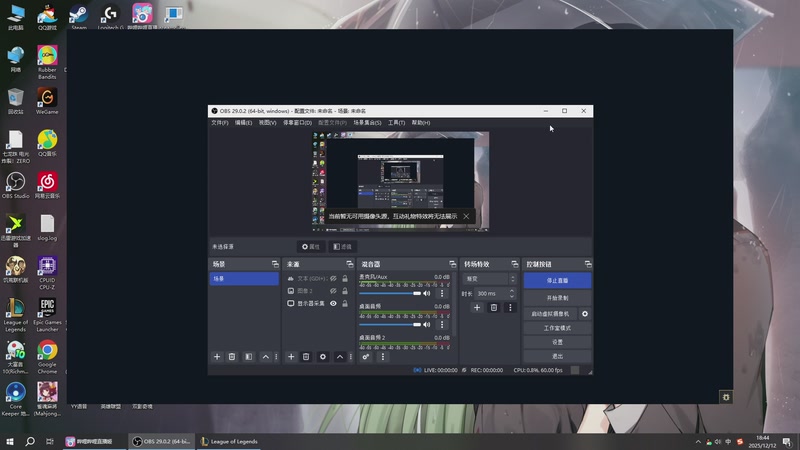Add a new source with the plus icon
The image size is (800, 450).
[x=291, y=357]
